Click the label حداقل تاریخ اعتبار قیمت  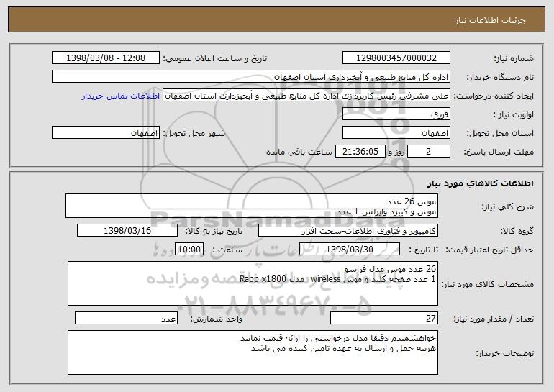(489, 250)
